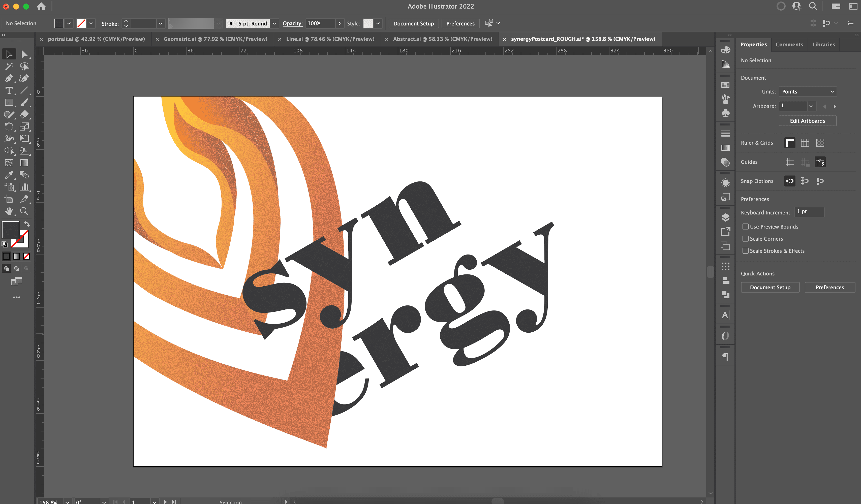This screenshot has height=504, width=861.
Task: Choose the Eyedropper tool
Action: coord(9,175)
